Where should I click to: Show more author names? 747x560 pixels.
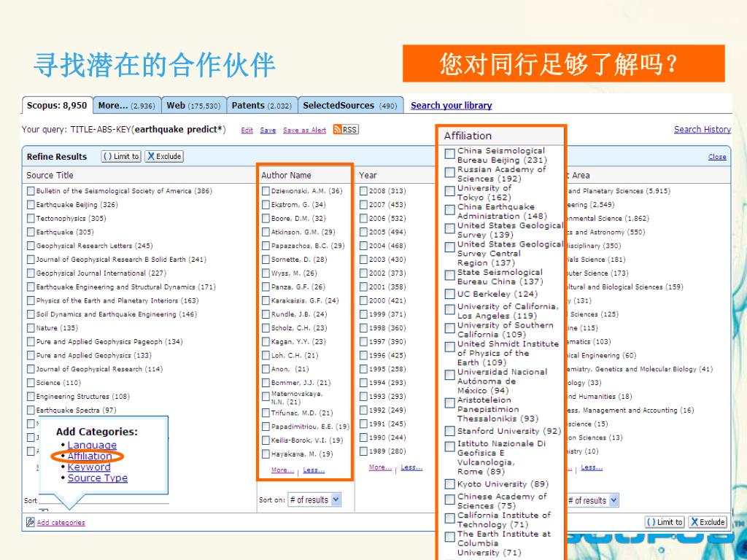pos(282,470)
